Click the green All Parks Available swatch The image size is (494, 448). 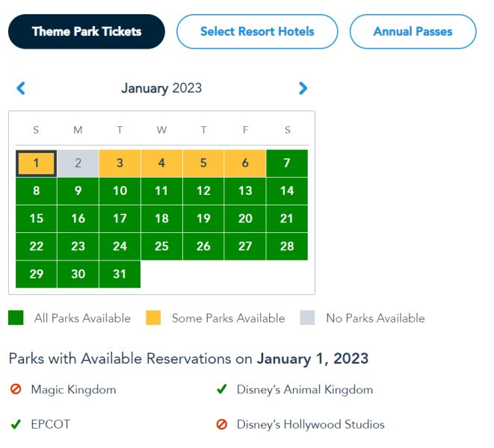click(16, 318)
